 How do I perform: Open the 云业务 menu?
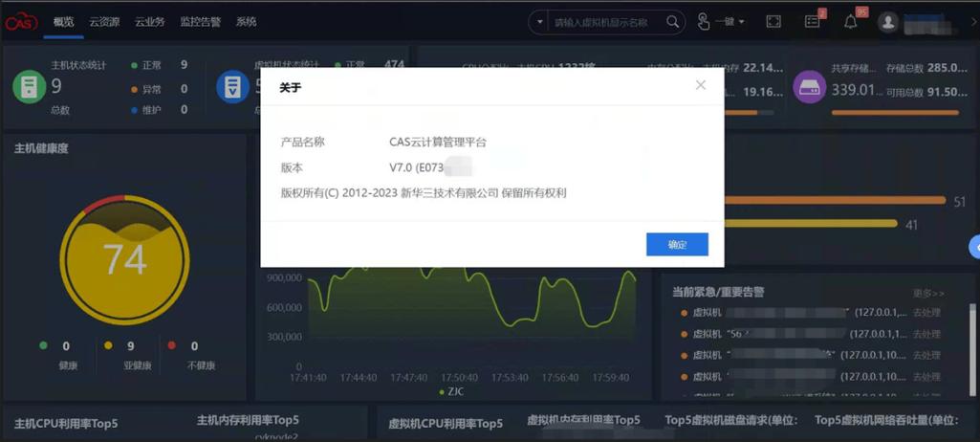tap(149, 22)
